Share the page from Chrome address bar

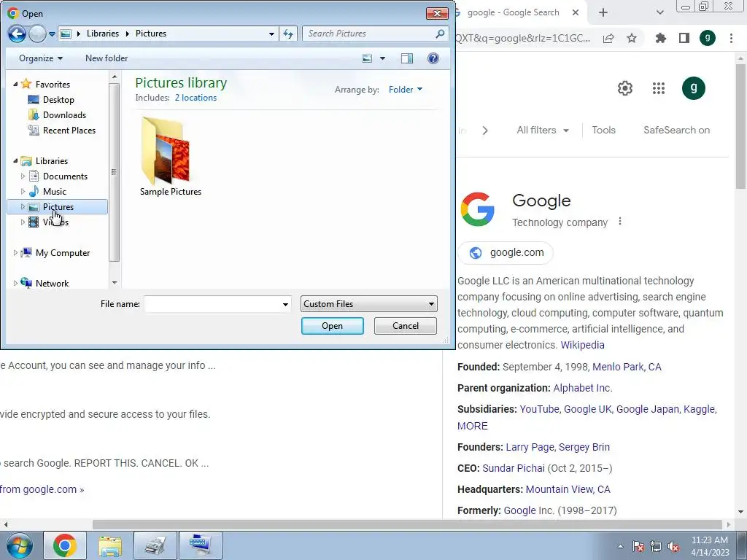(x=608, y=39)
